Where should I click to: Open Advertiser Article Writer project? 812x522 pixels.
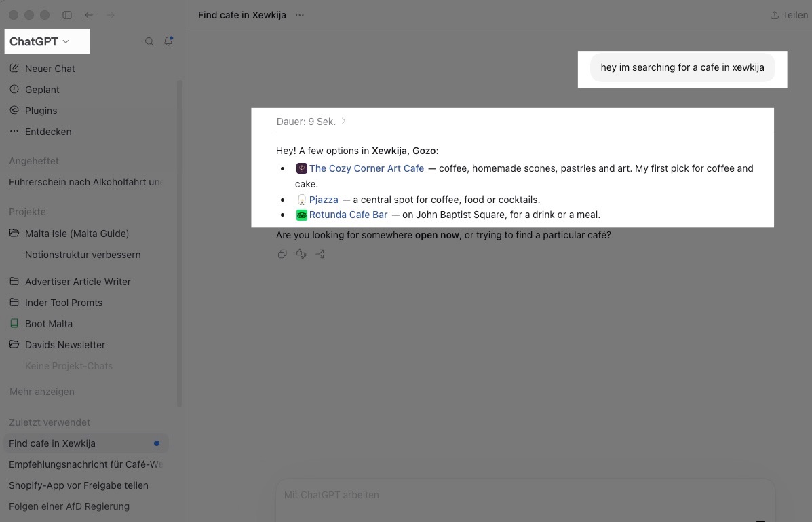coord(78,282)
